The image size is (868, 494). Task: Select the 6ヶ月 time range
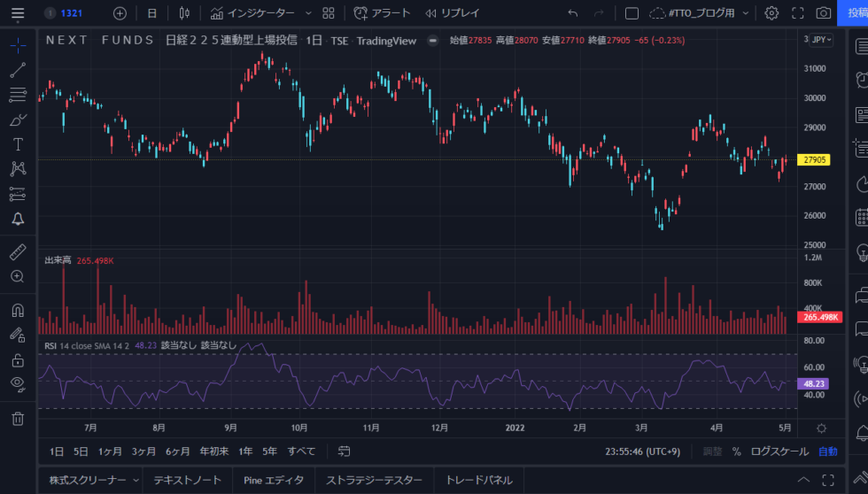(178, 452)
